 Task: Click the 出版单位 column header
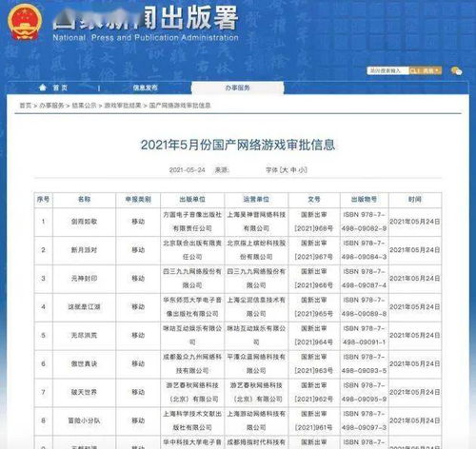click(x=192, y=200)
